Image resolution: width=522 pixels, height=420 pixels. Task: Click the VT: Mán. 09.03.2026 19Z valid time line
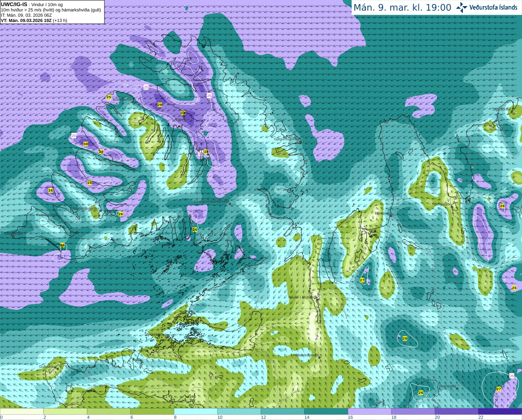[x=34, y=20]
